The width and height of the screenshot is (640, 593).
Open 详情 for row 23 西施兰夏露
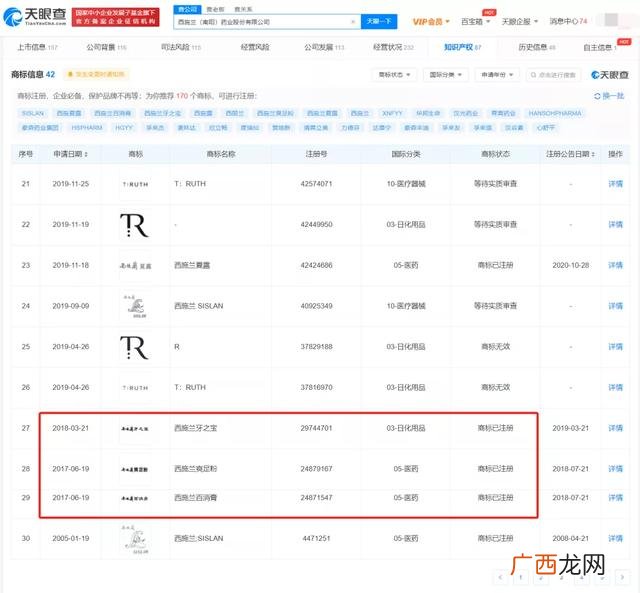[615, 265]
